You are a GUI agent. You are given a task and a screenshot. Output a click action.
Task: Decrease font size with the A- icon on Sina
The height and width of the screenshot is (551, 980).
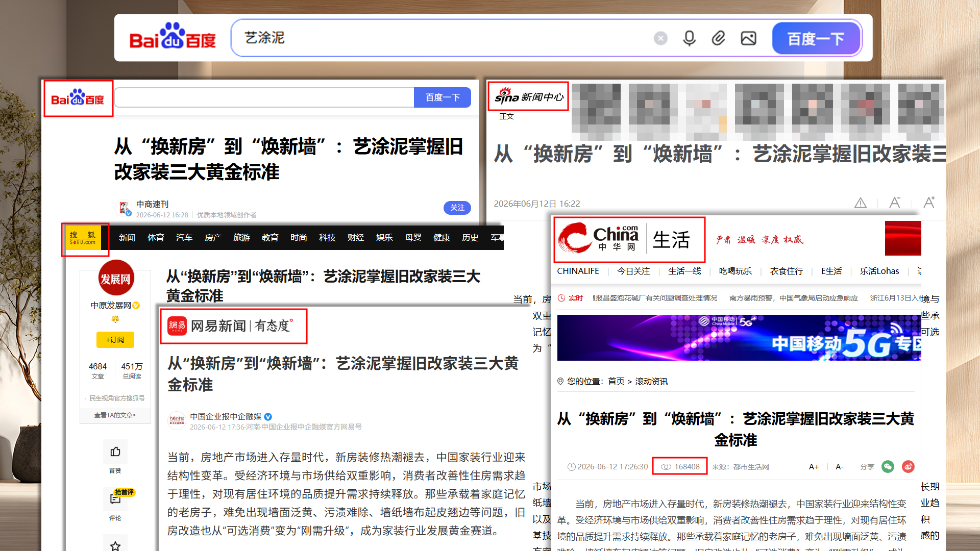point(895,203)
